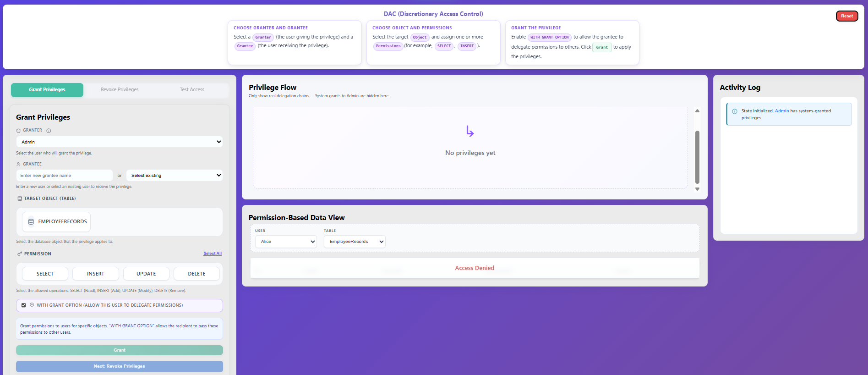Click the shield icon next to GRANTER
The width and height of the screenshot is (868, 375).
coord(18,131)
